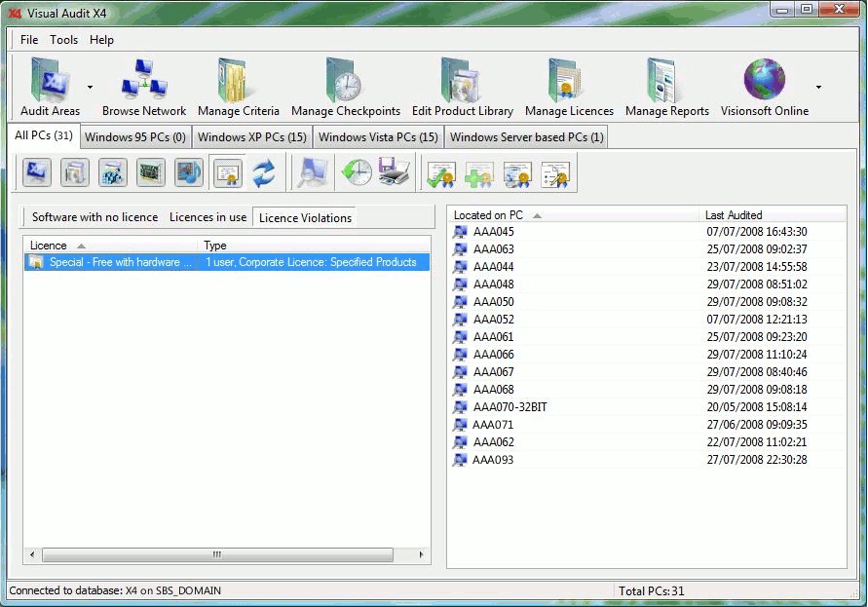This screenshot has height=607, width=868.
Task: Click the certificate with green checkmark icon
Action: [x=441, y=174]
